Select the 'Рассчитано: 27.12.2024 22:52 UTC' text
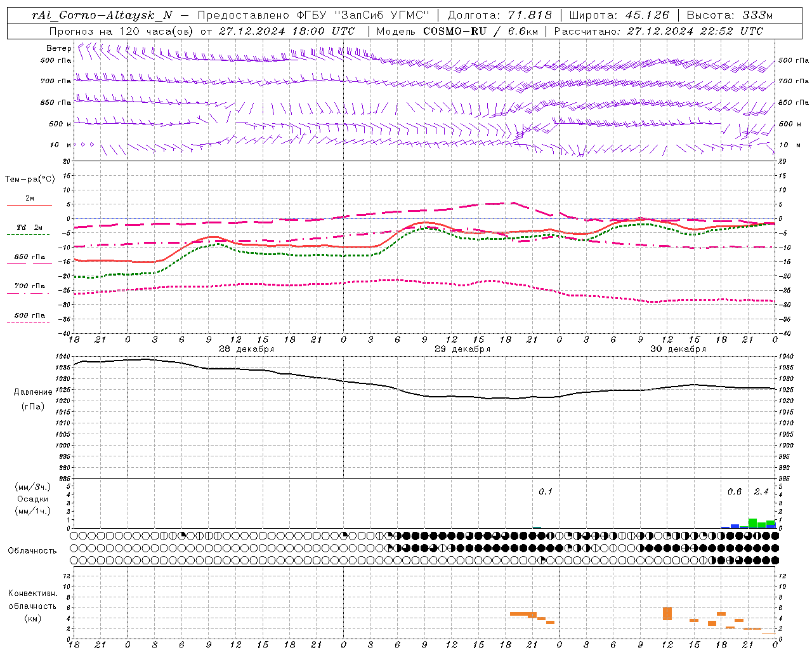 click(658, 31)
